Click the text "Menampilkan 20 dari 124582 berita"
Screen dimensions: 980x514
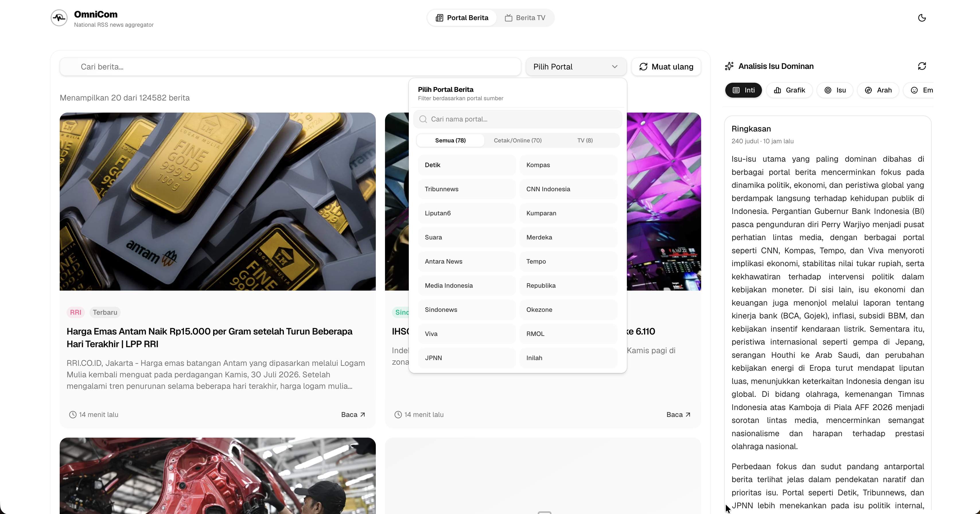pyautogui.click(x=125, y=98)
